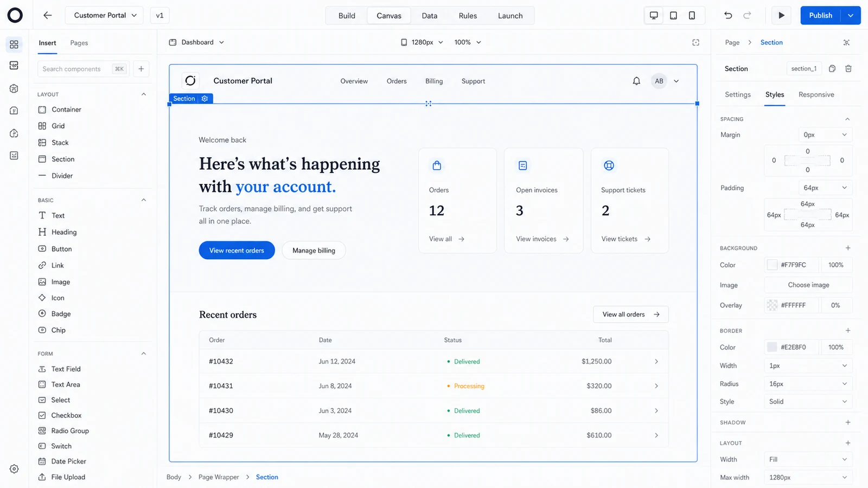Click the undo arrow icon
The image size is (868, 488).
[x=728, y=15]
